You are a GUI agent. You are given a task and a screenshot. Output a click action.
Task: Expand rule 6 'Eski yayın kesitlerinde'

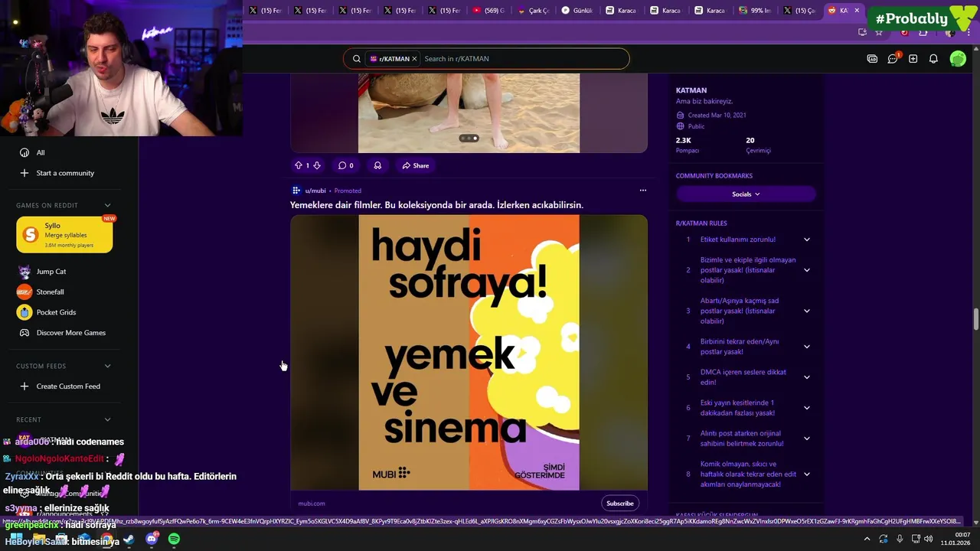tap(806, 408)
